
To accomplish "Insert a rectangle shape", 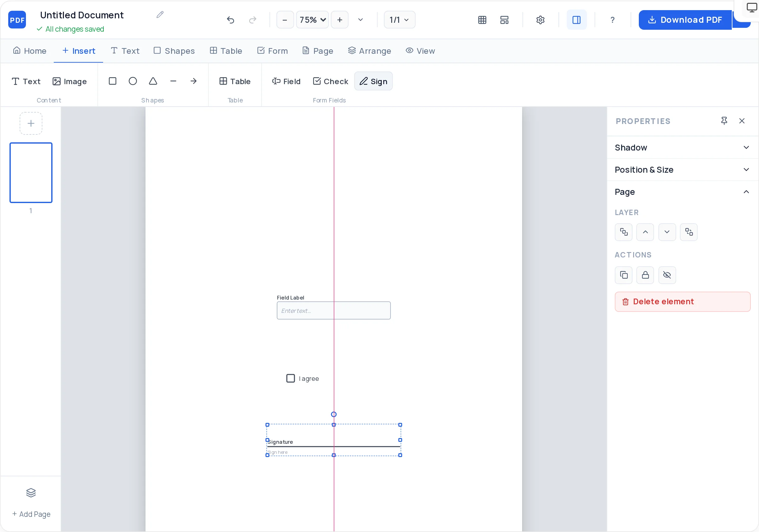I will click(112, 81).
